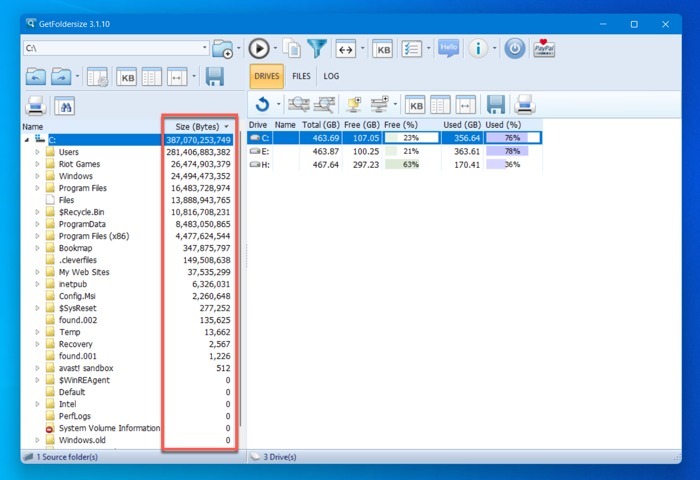Viewport: 700px width, 480px height.
Task: Refresh the drives list with blue arrow
Action: pyautogui.click(x=262, y=104)
